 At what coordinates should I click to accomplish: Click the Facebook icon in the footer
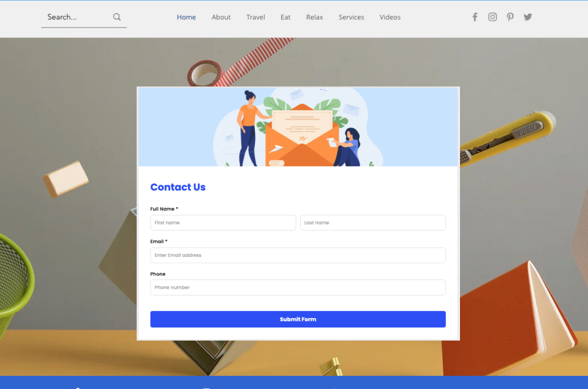77,387
